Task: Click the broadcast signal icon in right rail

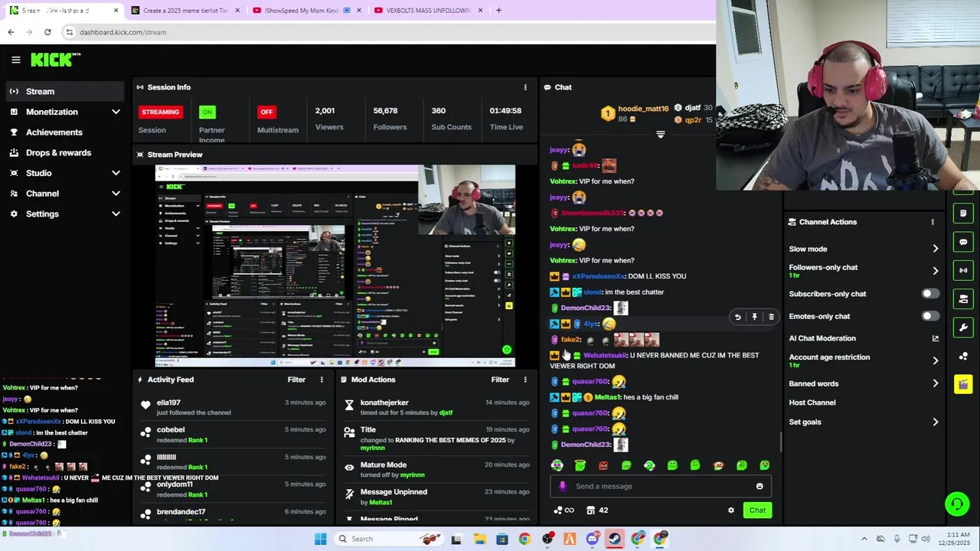Action: (x=963, y=270)
